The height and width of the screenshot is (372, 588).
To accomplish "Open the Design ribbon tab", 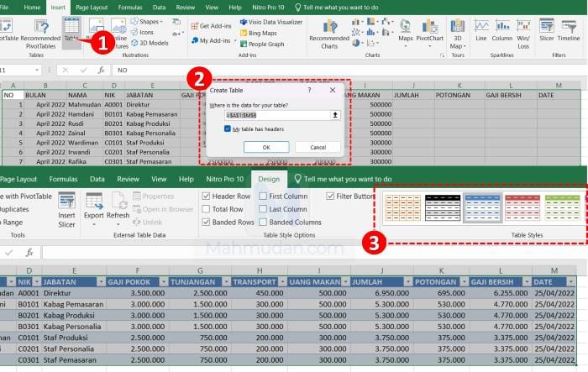I will (269, 179).
